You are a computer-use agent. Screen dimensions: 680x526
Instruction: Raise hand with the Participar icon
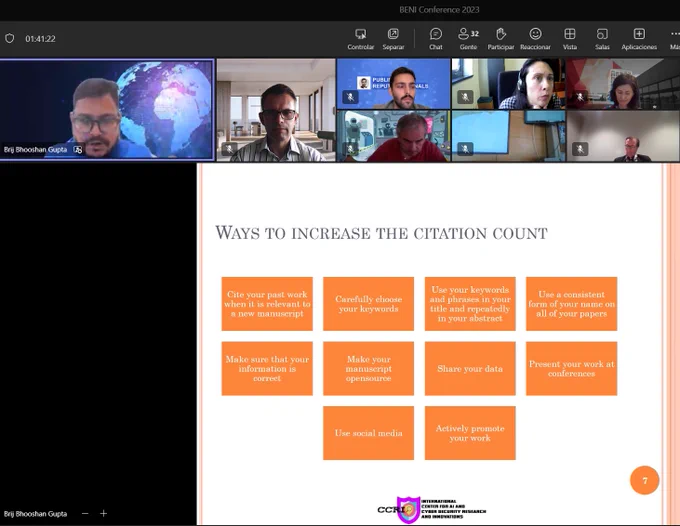click(500, 39)
